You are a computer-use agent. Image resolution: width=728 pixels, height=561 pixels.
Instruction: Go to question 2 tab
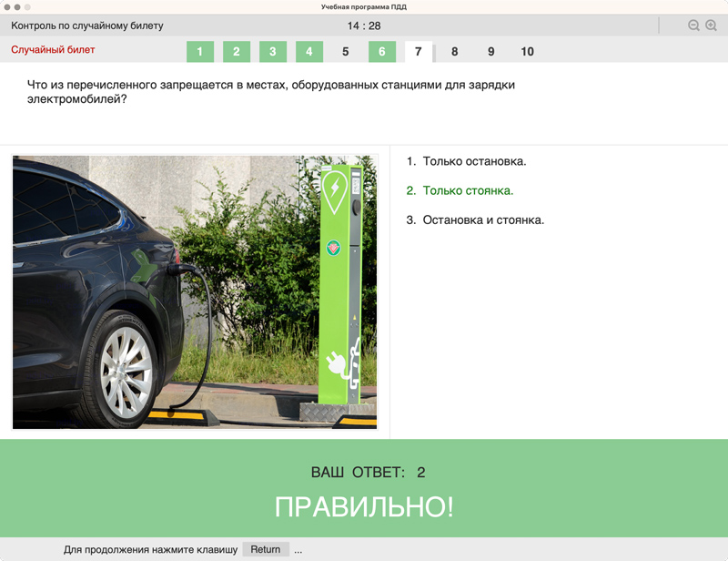point(237,52)
